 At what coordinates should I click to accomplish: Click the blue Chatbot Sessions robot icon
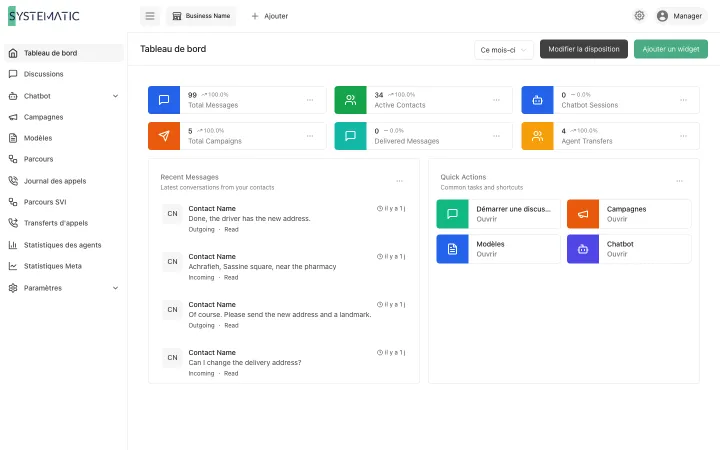[x=537, y=100]
